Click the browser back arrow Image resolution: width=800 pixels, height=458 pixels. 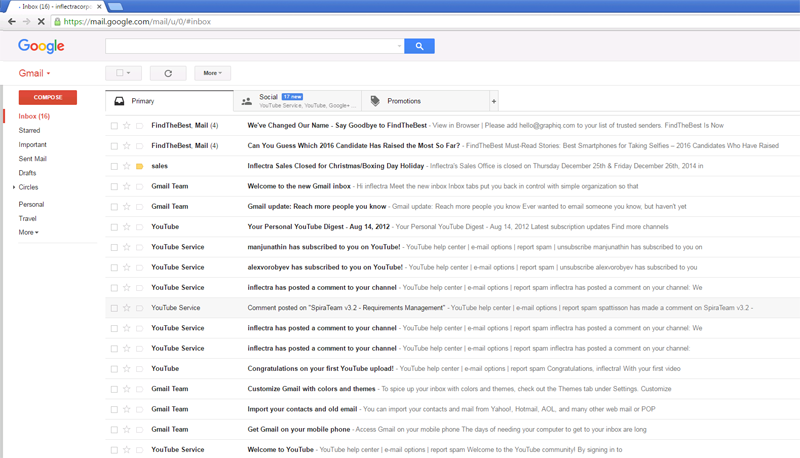(12, 21)
